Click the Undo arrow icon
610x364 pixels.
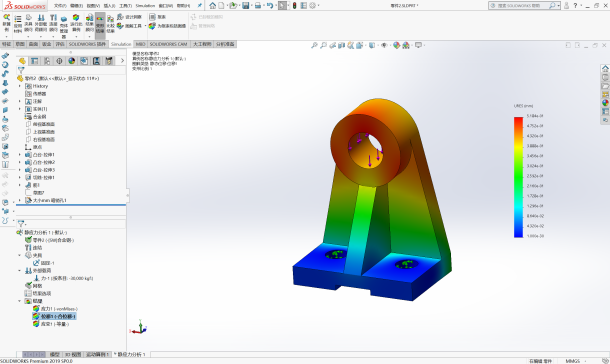(x=270, y=5)
